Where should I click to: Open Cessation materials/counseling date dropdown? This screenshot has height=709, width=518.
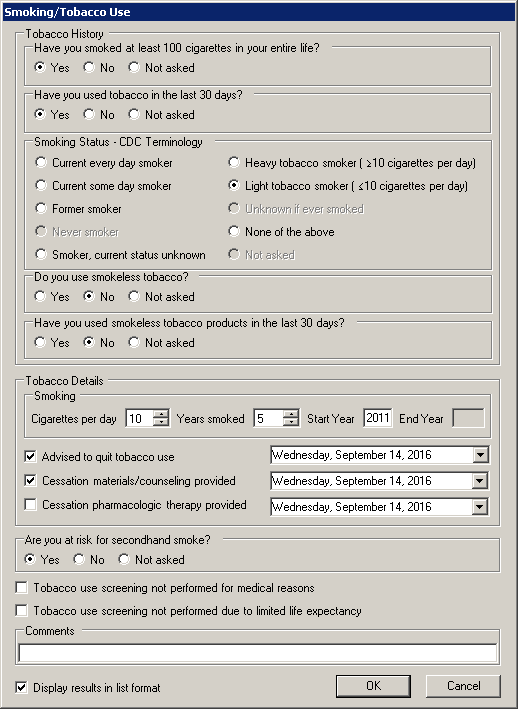[x=480, y=481]
